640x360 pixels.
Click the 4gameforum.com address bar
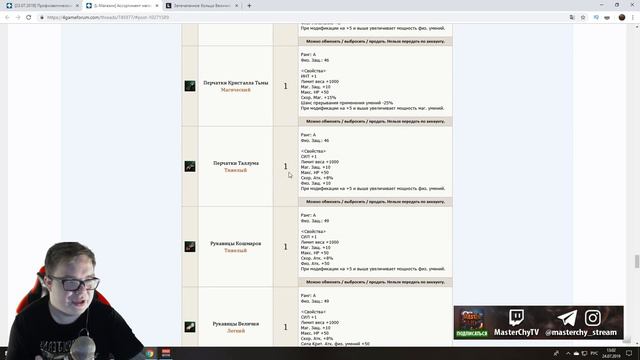click(x=302, y=18)
